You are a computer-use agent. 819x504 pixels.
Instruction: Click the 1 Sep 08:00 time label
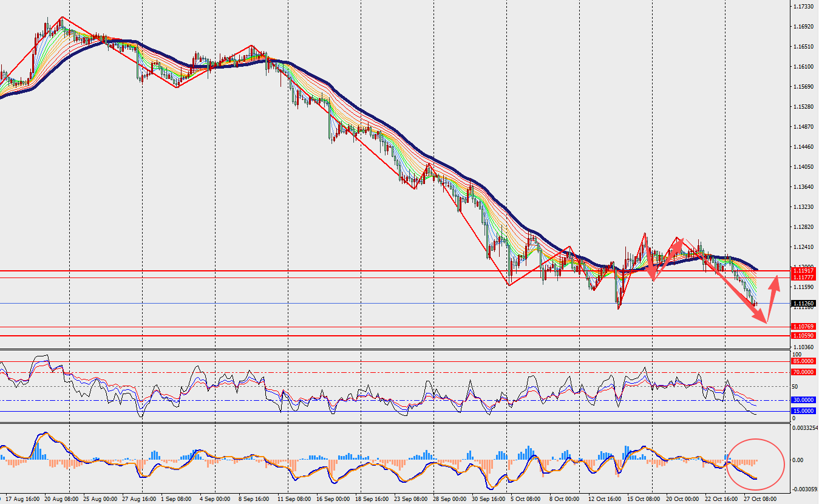point(176,499)
